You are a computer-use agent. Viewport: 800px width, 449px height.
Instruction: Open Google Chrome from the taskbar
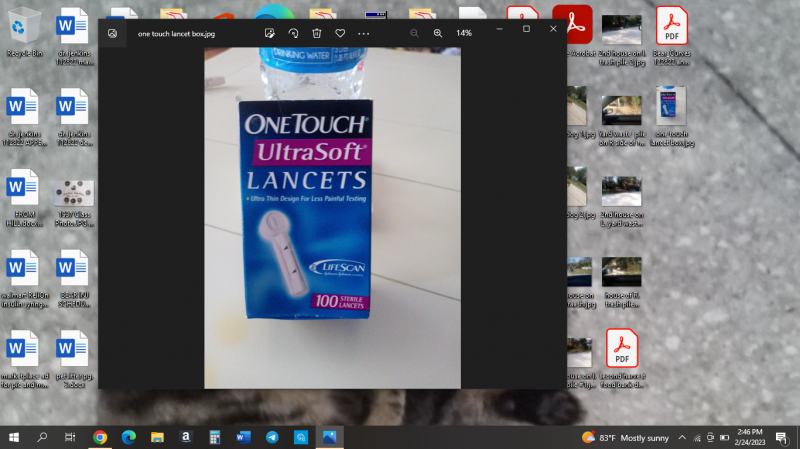coord(100,437)
